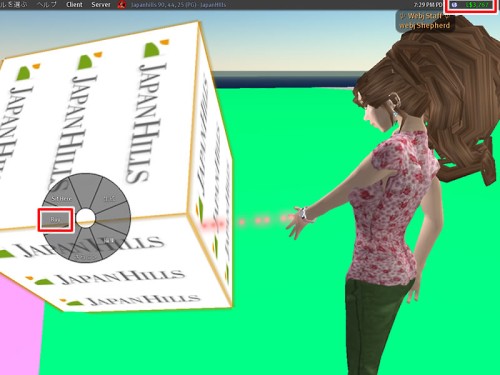Screen dimensions: 500x375
Task: Select Buy in the pie menu
Action: point(55,219)
